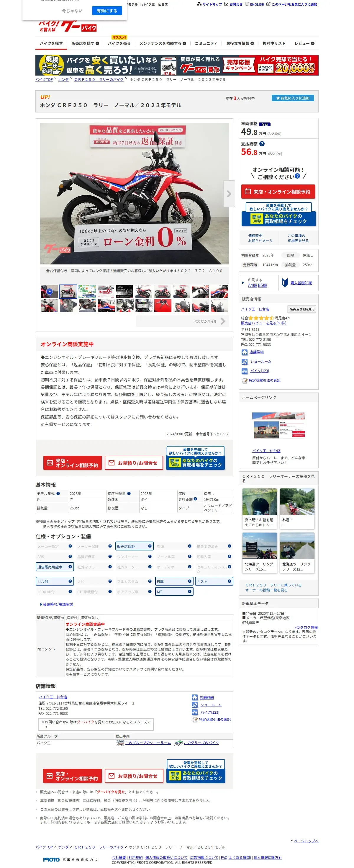Open the top バイク買取 promotional banner

pyautogui.click(x=177, y=65)
